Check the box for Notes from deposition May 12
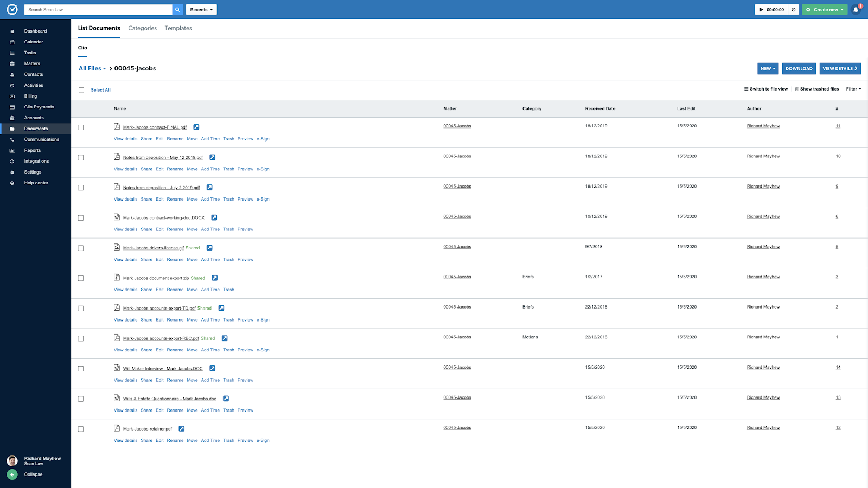Image resolution: width=868 pixels, height=488 pixels. tap(81, 158)
